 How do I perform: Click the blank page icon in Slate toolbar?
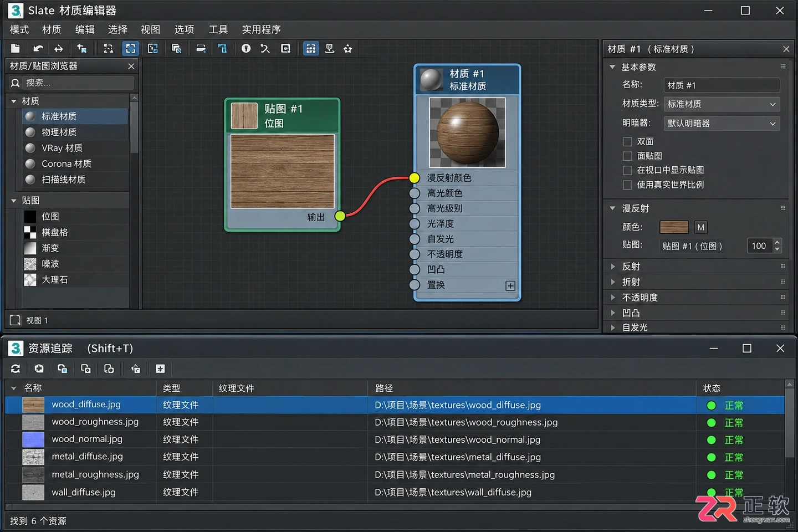(x=15, y=49)
